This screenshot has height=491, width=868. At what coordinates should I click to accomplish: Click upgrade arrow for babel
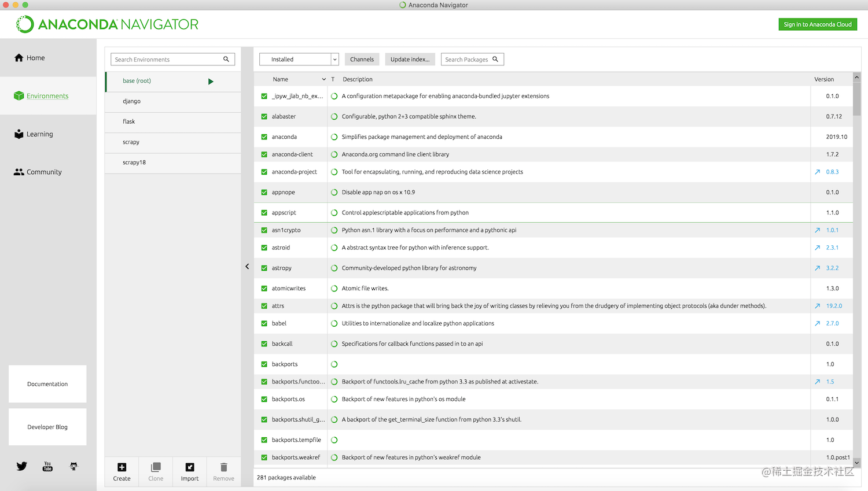tap(818, 323)
